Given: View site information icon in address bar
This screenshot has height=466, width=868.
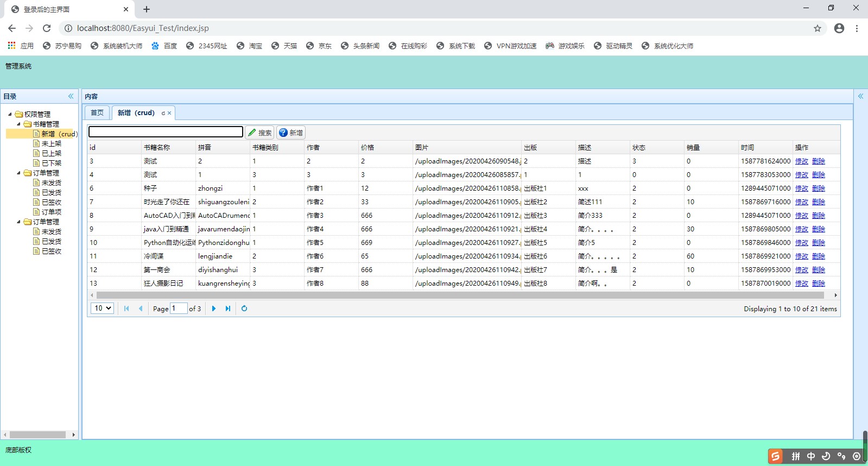Looking at the screenshot, I should click(68, 28).
